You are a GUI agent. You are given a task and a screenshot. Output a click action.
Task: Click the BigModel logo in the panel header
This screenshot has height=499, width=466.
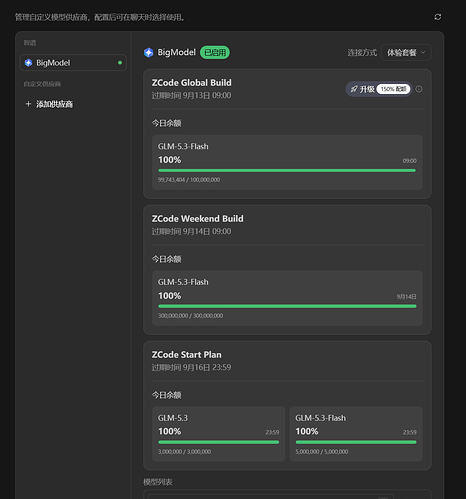pyautogui.click(x=149, y=52)
